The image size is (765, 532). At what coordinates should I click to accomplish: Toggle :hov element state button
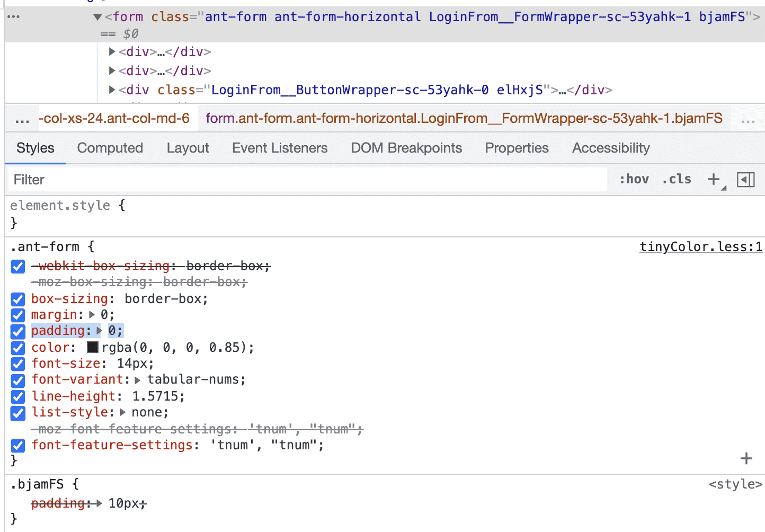click(634, 180)
